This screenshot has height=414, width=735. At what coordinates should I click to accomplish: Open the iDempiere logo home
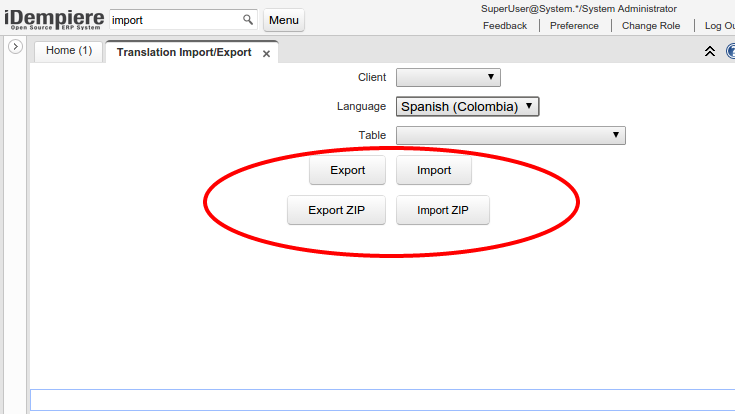coord(54,19)
